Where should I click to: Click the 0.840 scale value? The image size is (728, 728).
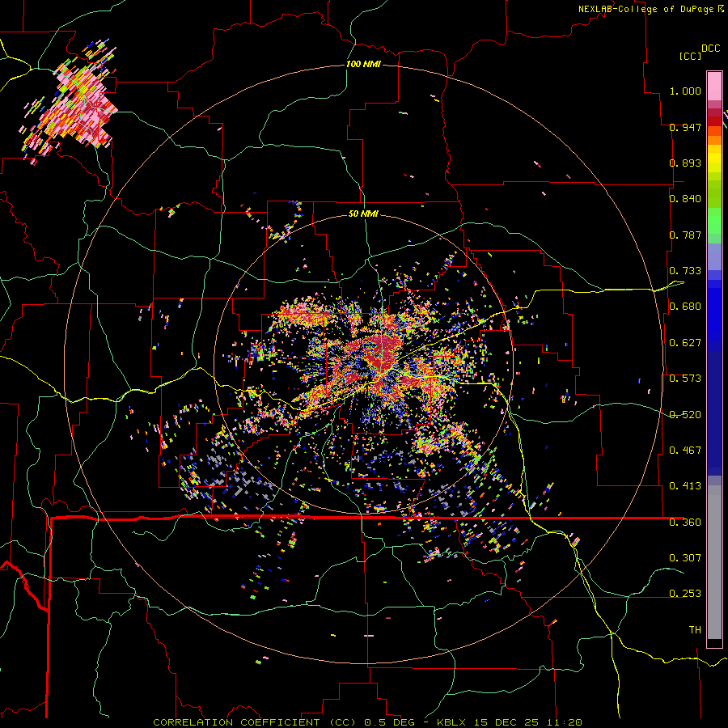(x=685, y=199)
